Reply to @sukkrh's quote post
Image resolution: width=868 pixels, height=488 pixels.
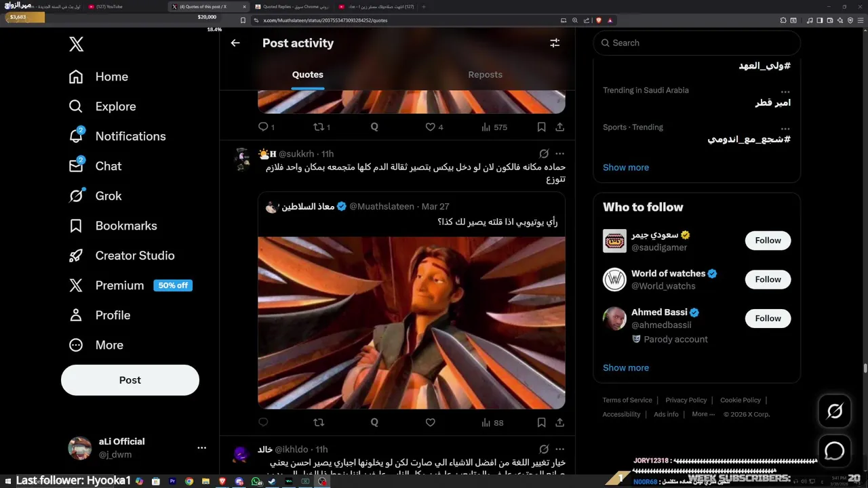point(264,422)
